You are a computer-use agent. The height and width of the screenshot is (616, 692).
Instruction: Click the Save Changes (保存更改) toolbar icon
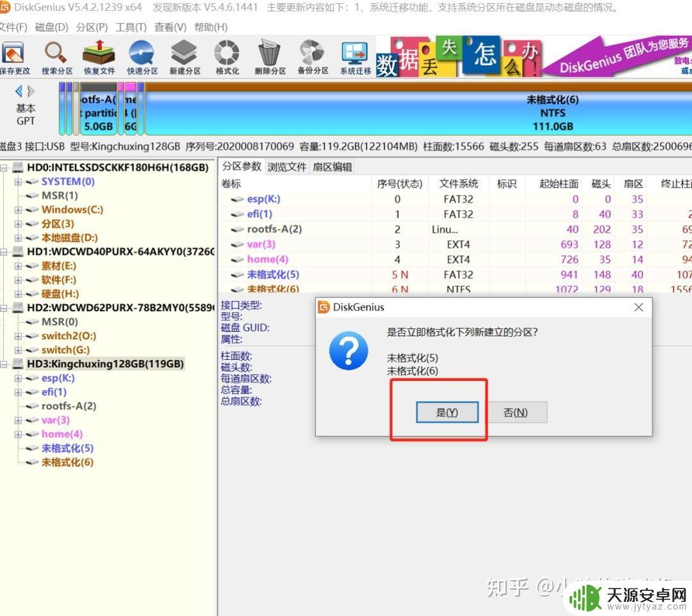(x=13, y=58)
